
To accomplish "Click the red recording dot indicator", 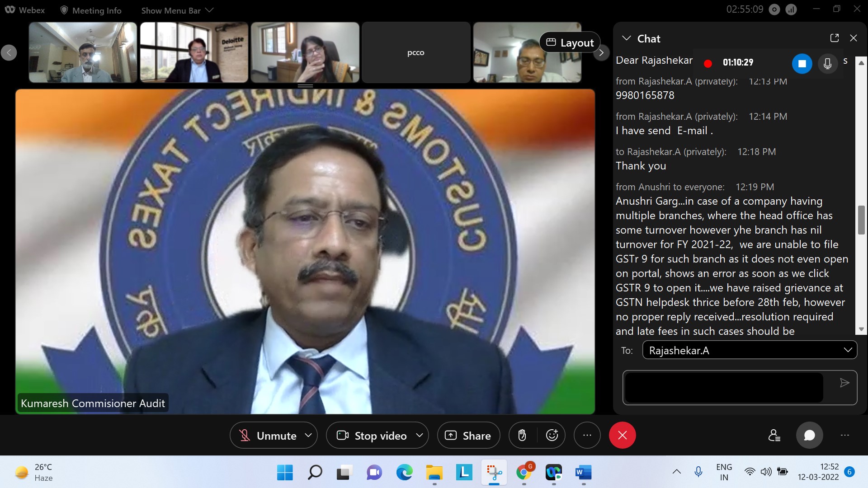I will click(708, 63).
